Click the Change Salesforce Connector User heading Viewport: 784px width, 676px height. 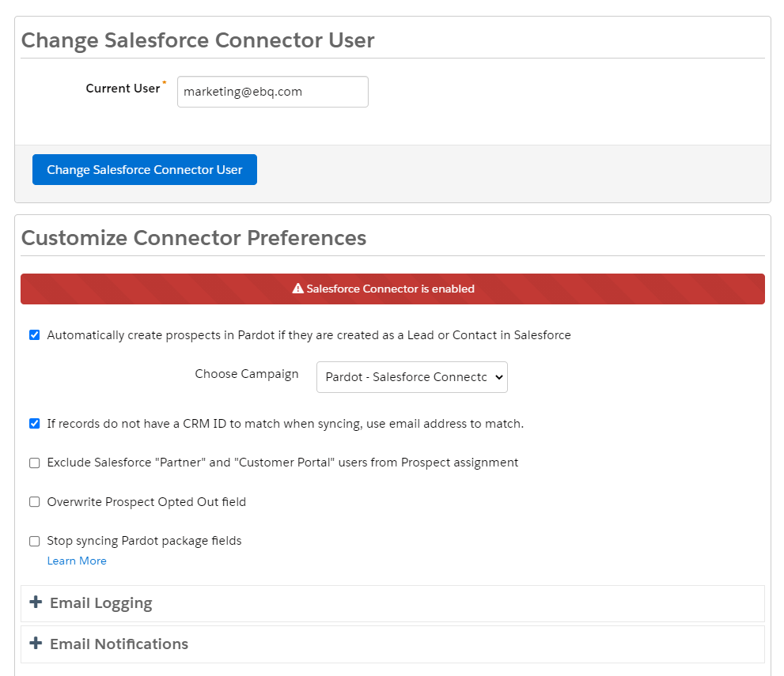pyautogui.click(x=198, y=40)
